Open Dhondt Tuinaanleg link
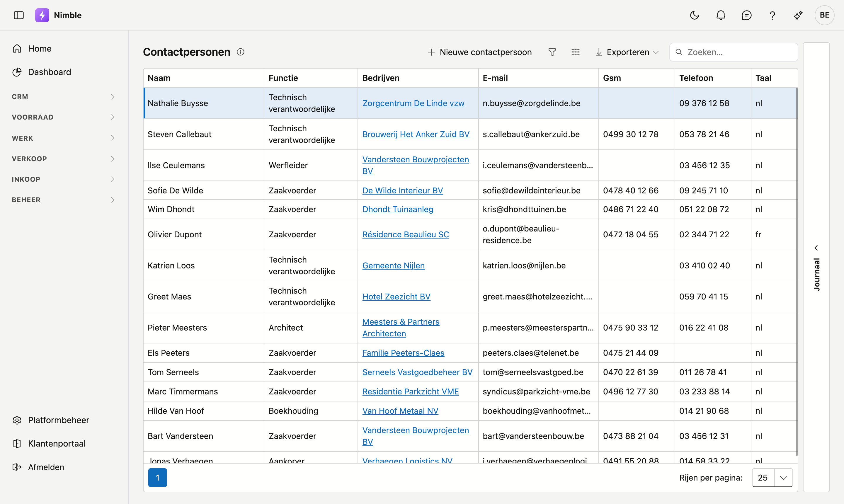This screenshot has height=504, width=844. tap(398, 209)
